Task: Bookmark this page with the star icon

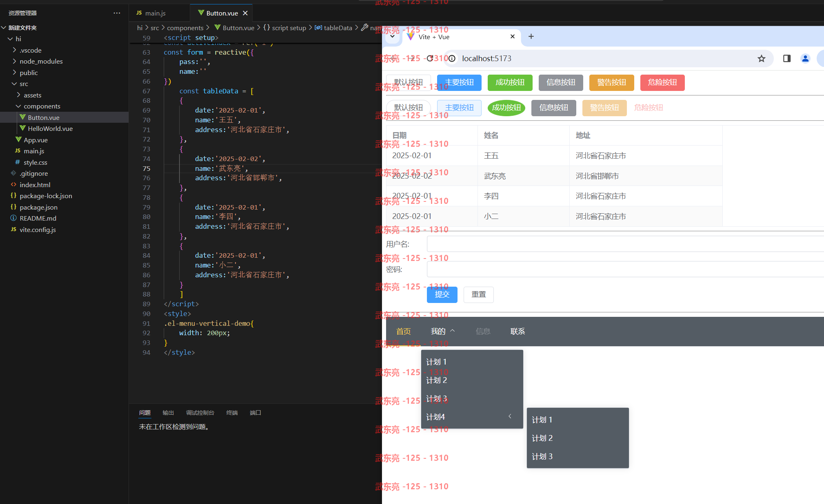Action: coord(762,58)
